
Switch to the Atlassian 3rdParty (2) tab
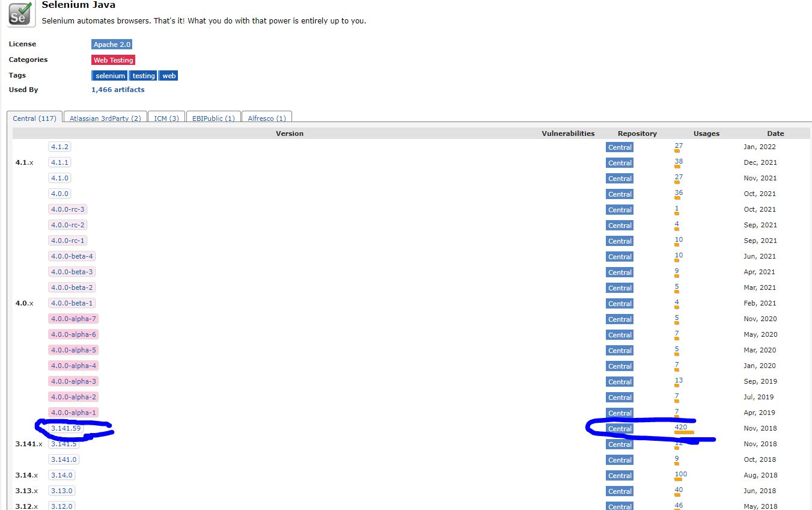pos(105,118)
